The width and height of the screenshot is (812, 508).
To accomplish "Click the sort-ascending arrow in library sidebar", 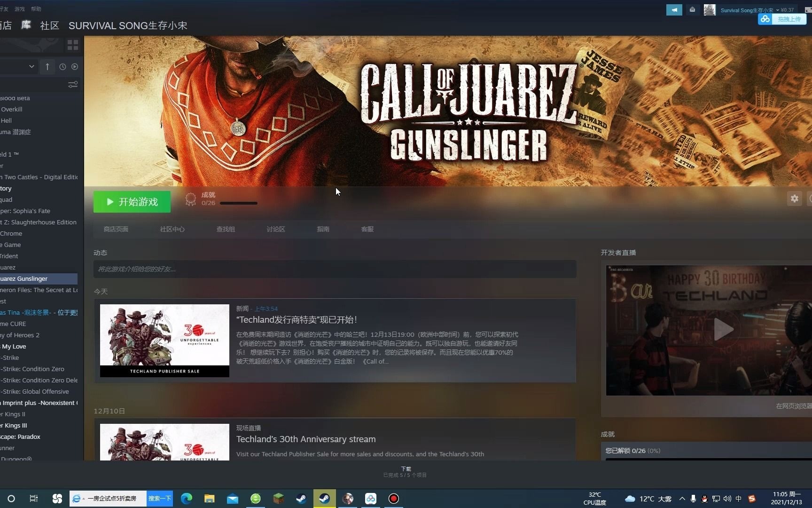I will click(47, 67).
